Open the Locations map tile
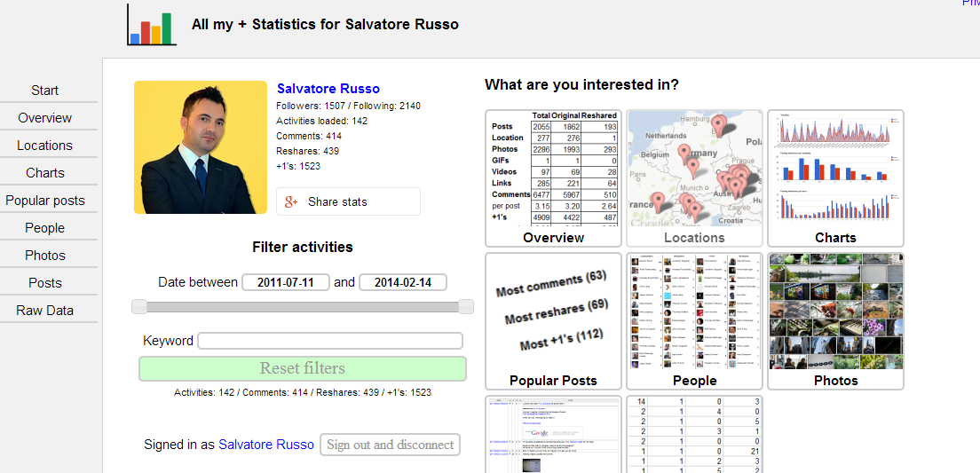 coord(694,178)
